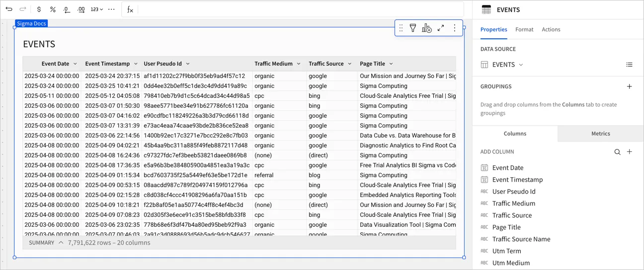644x270 pixels.
Task: Click Diagnostic Analytics to Find Root cell
Action: pos(407,145)
